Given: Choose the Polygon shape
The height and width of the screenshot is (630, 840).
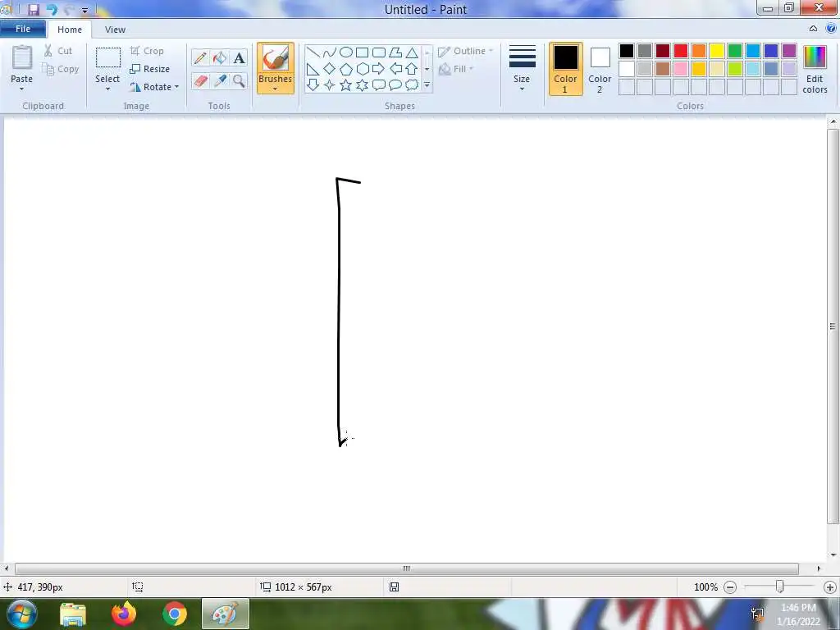Looking at the screenshot, I should 395,52.
